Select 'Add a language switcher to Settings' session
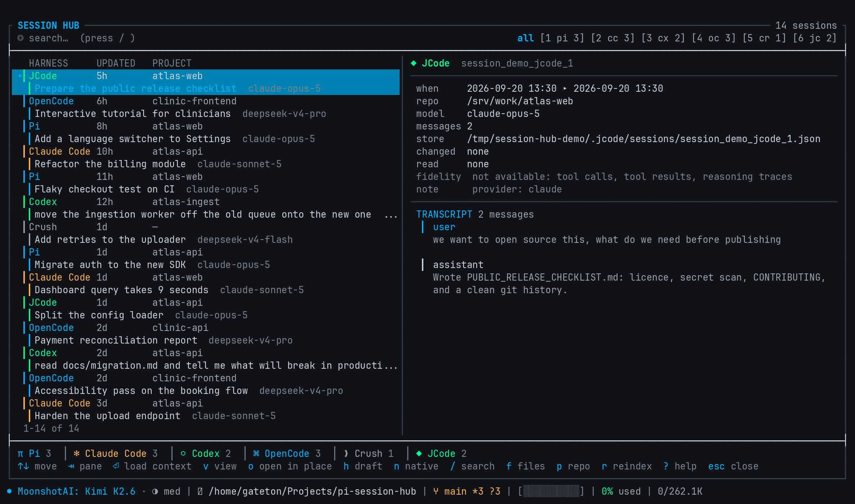 click(x=206, y=133)
